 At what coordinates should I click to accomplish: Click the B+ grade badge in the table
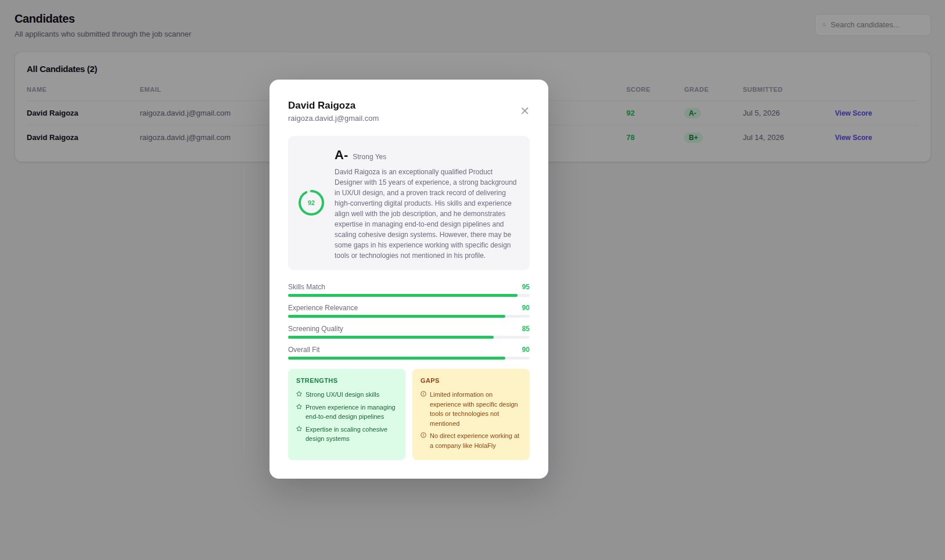point(694,138)
